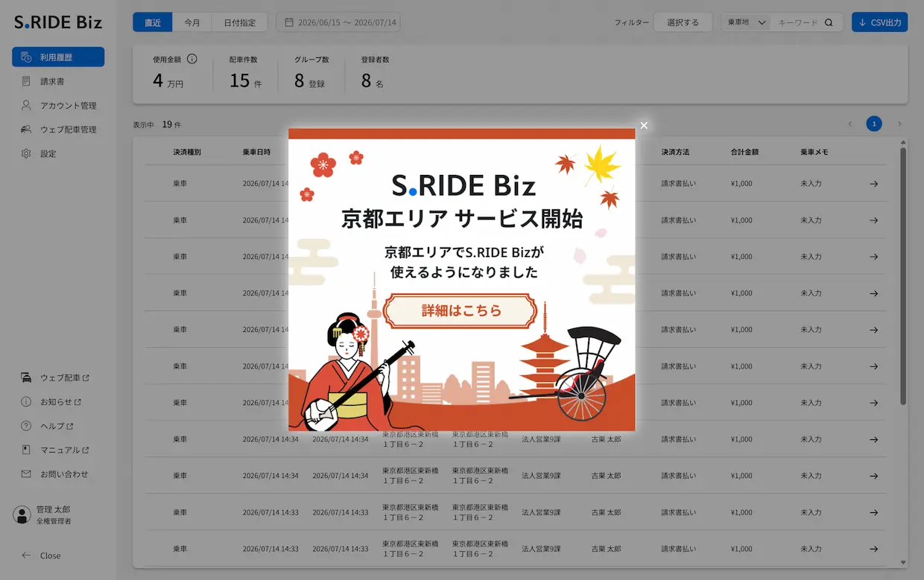Click the search magnifier icon
The image size is (924, 580).
click(829, 22)
